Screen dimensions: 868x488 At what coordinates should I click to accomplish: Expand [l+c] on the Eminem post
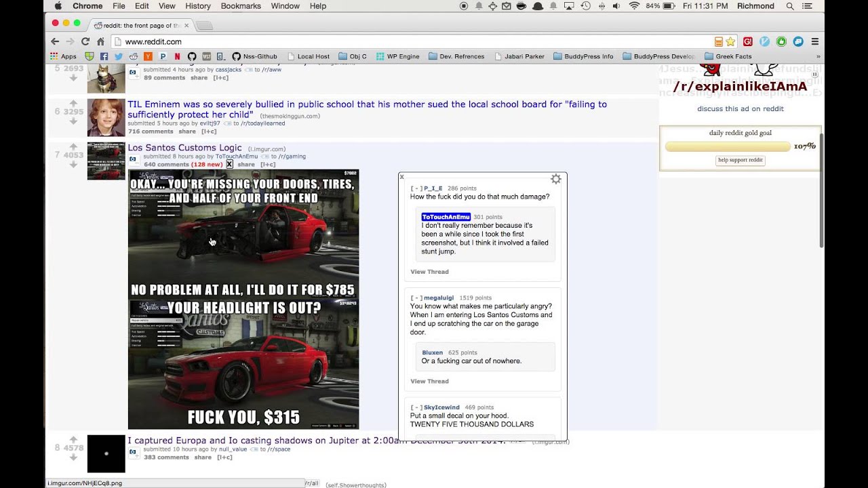coord(209,131)
